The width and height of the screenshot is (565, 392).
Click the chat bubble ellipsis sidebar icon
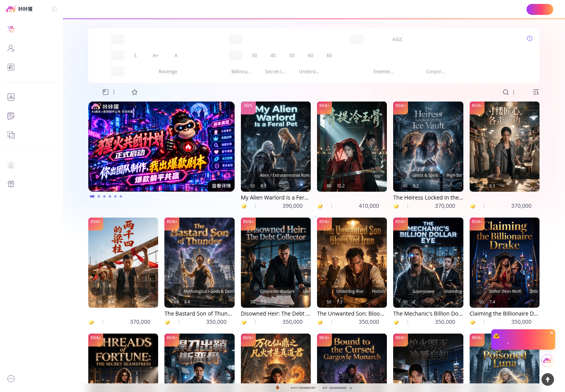[x=11, y=379]
